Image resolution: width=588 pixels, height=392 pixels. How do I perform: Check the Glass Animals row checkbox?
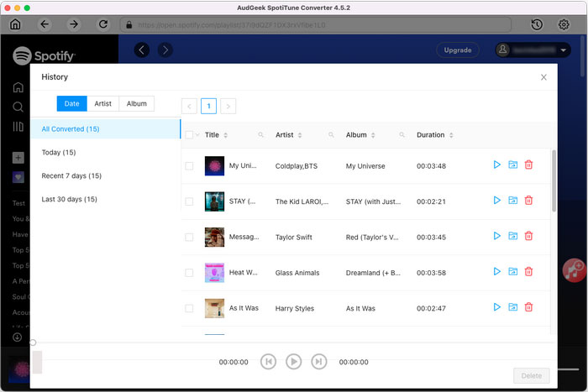click(189, 273)
